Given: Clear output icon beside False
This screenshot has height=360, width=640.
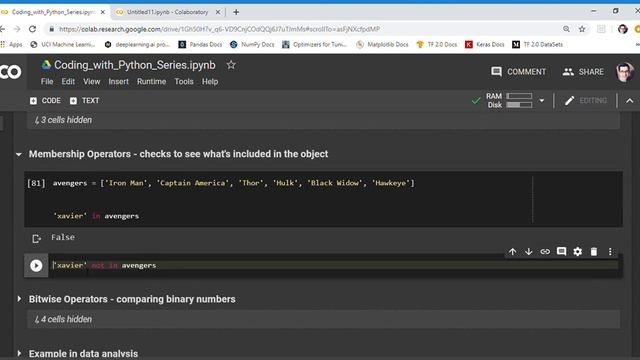Looking at the screenshot, I should pos(36,238).
